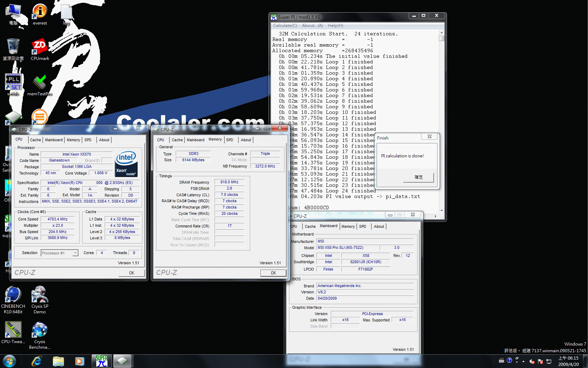Click Super PI scrollbar down arrow
588x368 pixels.
[x=442, y=211]
